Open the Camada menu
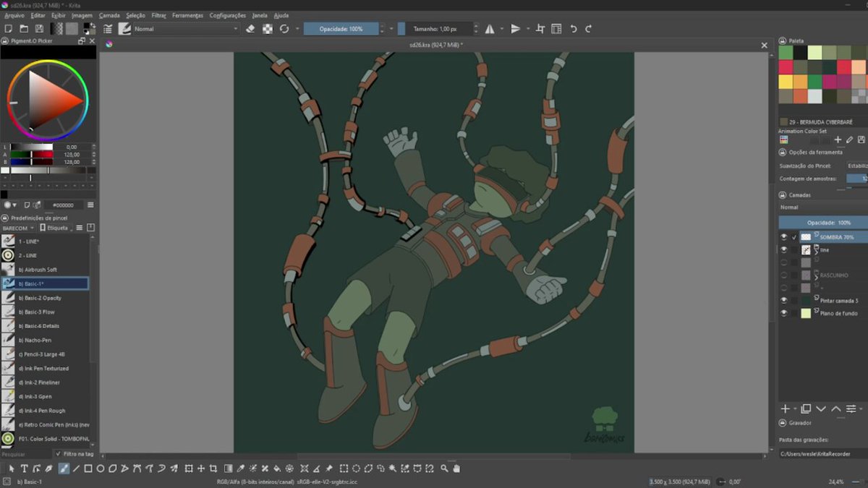Screen dimensions: 868x488 (109, 15)
